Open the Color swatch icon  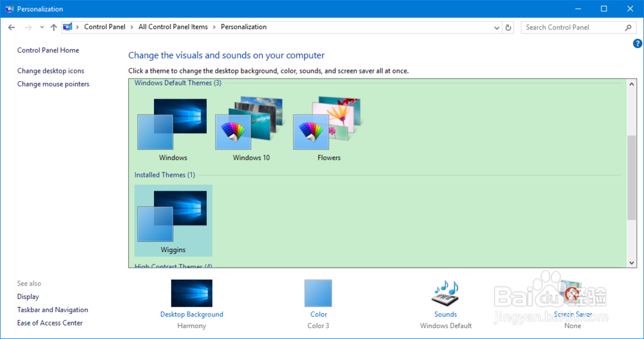tap(318, 293)
